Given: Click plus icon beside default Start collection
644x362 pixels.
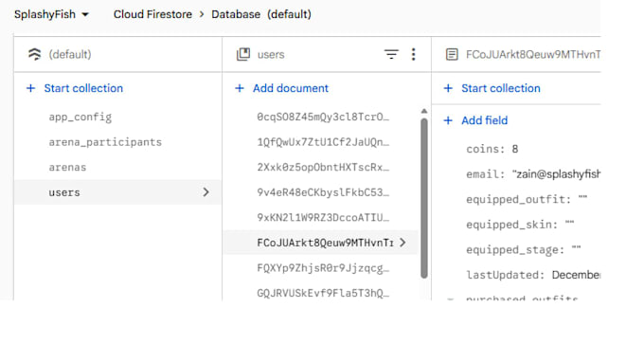Looking at the screenshot, I should tap(31, 88).
